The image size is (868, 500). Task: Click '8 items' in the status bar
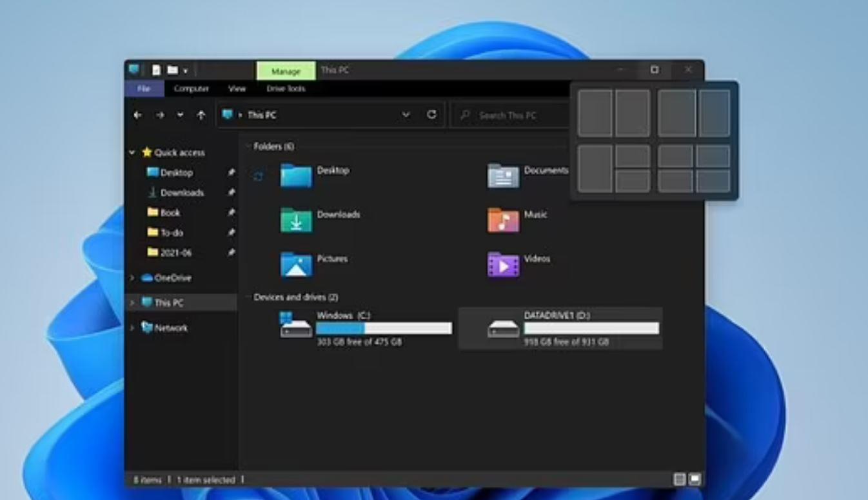[x=146, y=480]
